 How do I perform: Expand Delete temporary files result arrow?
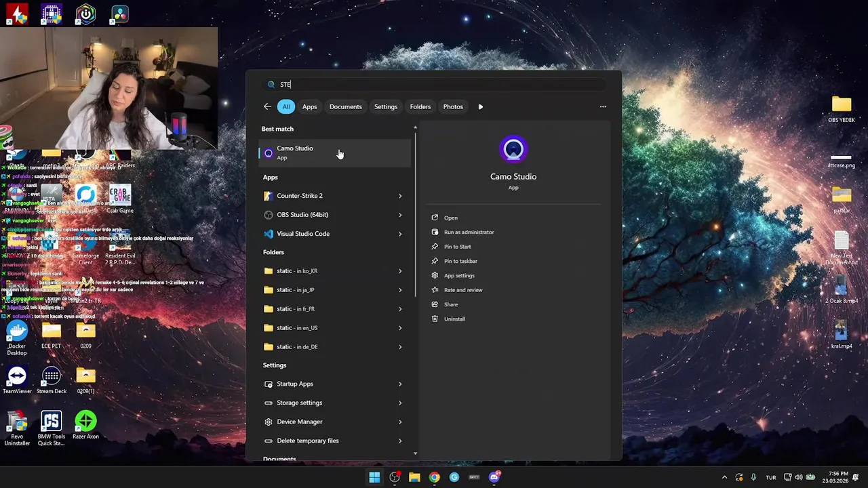coord(400,441)
